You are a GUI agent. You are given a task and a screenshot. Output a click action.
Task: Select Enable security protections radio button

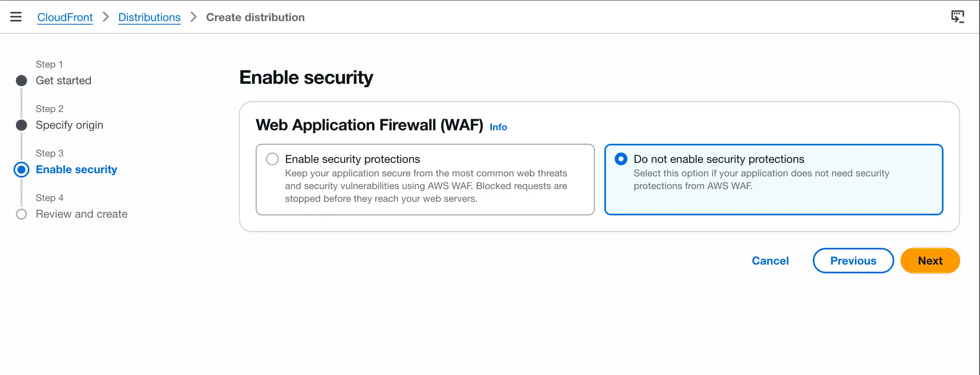click(272, 159)
